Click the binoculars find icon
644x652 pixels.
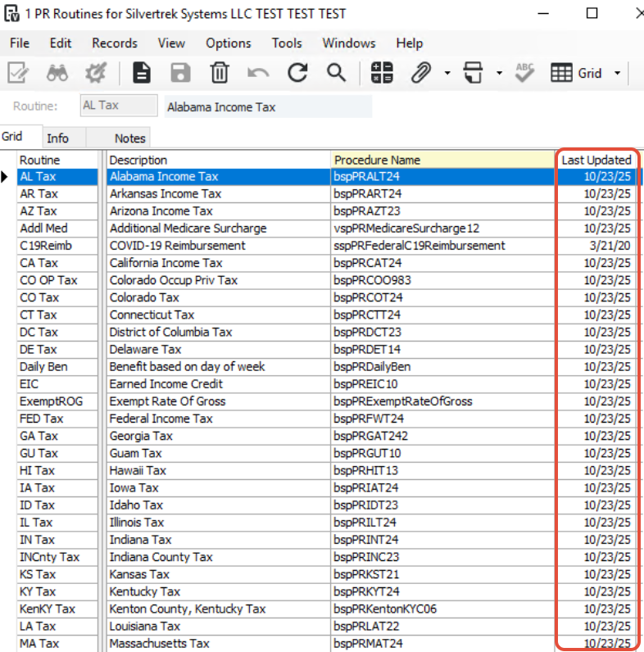pyautogui.click(x=57, y=73)
